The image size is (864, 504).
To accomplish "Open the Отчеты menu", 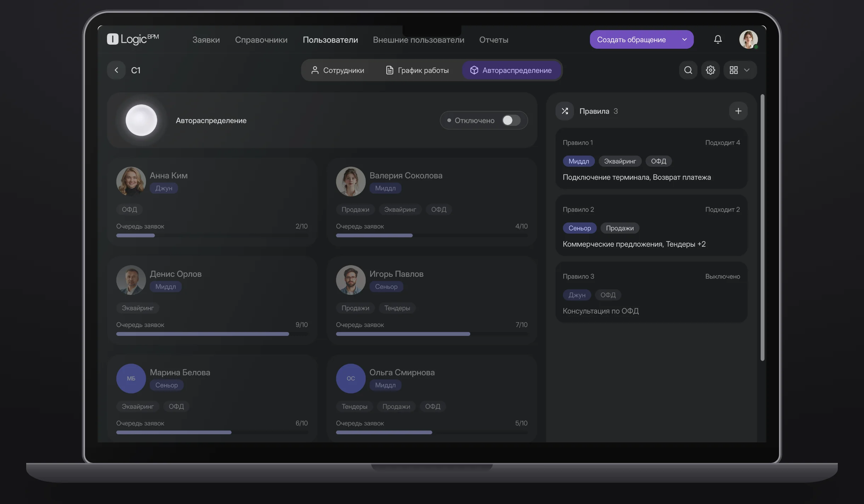I will click(x=494, y=40).
